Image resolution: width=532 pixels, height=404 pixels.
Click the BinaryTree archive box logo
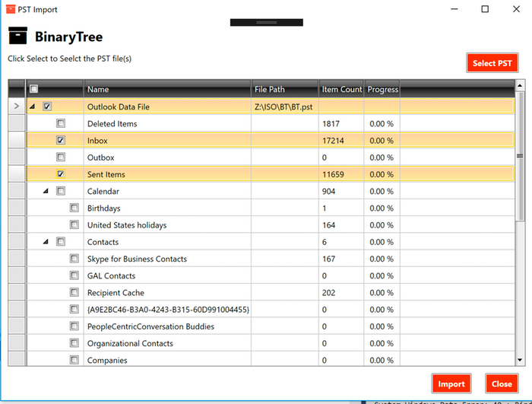[17, 36]
